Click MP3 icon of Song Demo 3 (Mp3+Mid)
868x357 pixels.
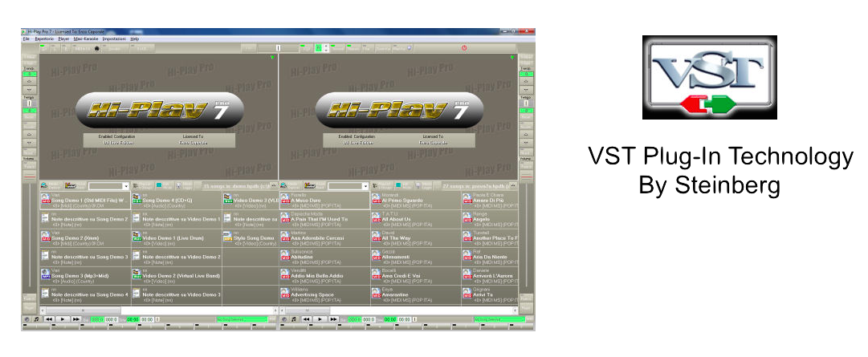pos(46,274)
